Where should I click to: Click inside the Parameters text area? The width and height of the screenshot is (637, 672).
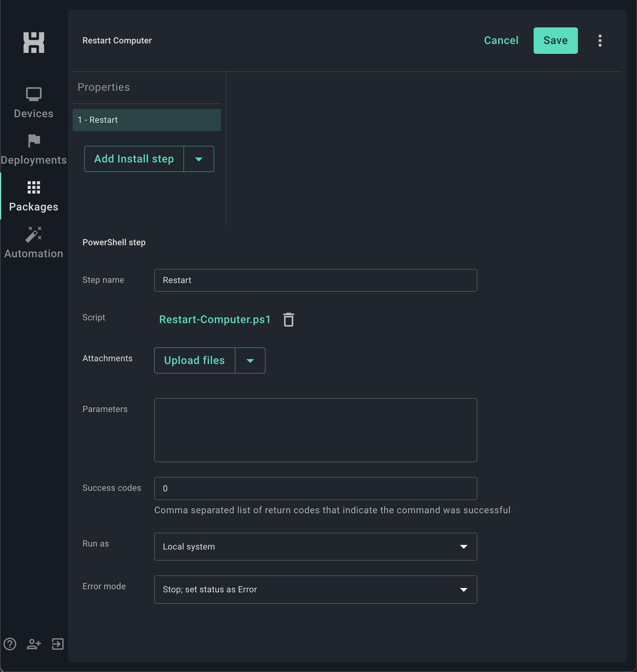(315, 430)
